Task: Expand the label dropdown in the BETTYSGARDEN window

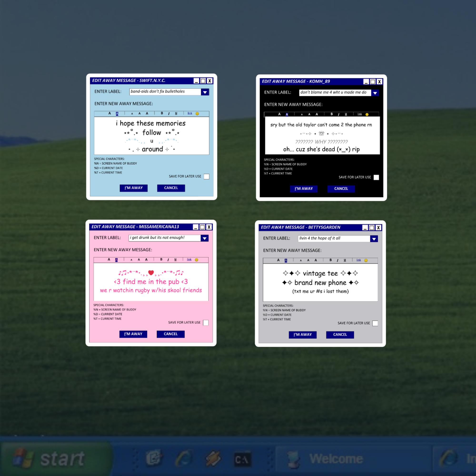Action: click(x=374, y=239)
